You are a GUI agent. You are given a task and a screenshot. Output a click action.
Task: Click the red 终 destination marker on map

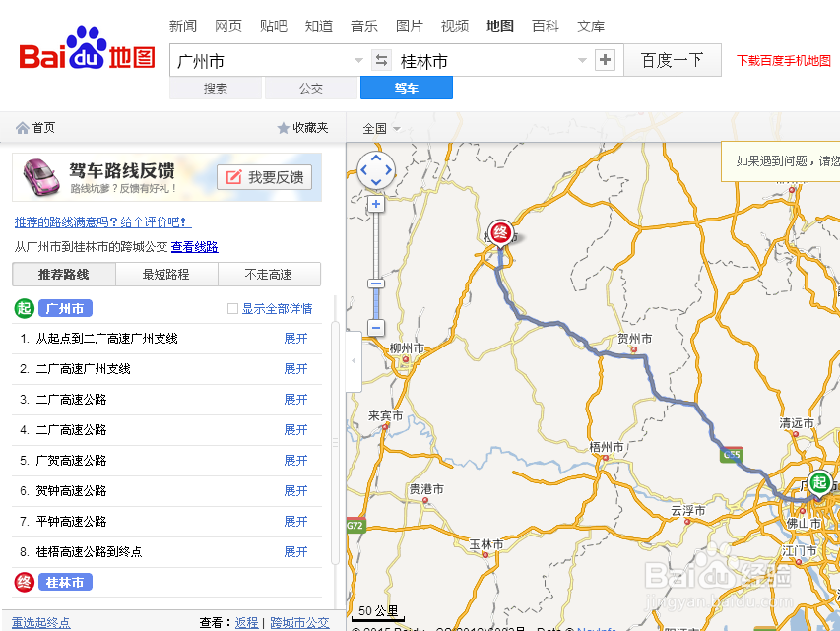(x=500, y=233)
